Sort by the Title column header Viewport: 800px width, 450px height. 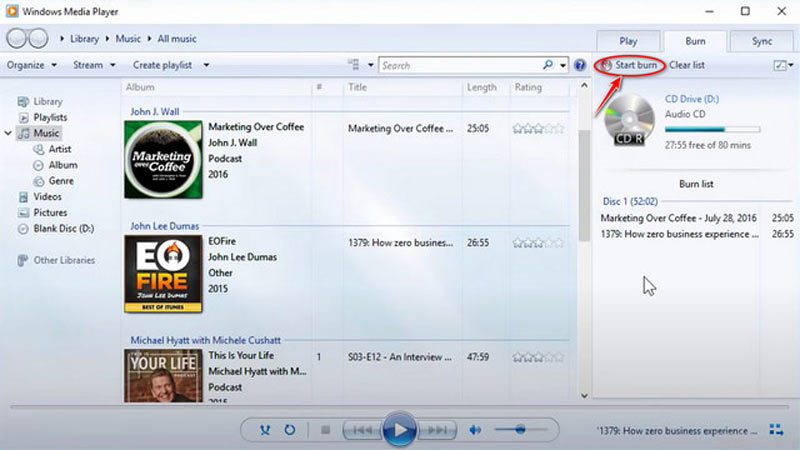[357, 87]
